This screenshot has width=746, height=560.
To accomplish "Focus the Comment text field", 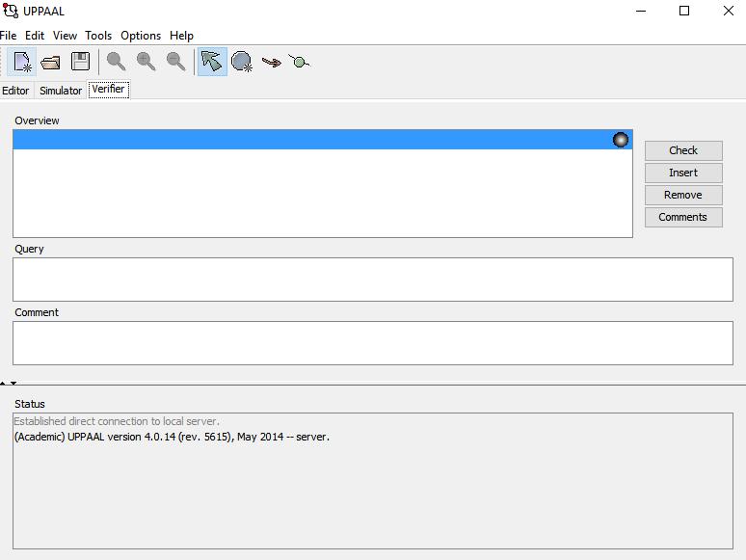I will [x=373, y=343].
